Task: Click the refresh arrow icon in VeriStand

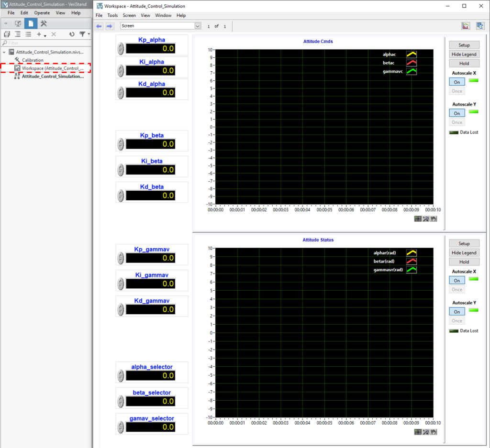Action: (72, 34)
